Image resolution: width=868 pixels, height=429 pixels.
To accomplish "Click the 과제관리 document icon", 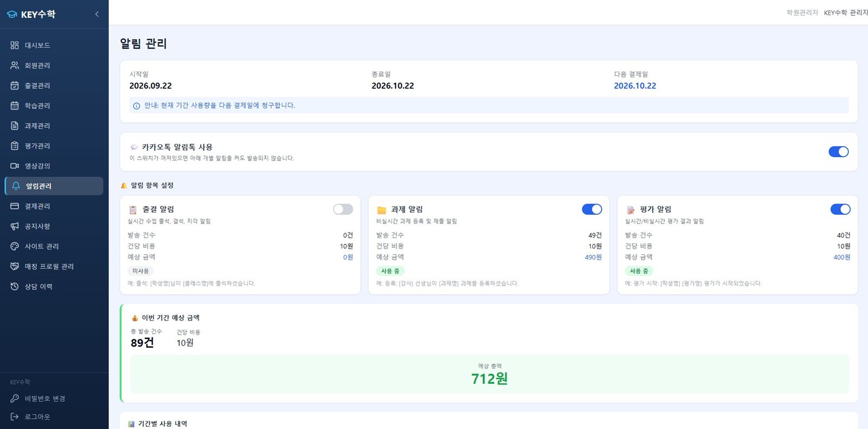I will click(15, 125).
